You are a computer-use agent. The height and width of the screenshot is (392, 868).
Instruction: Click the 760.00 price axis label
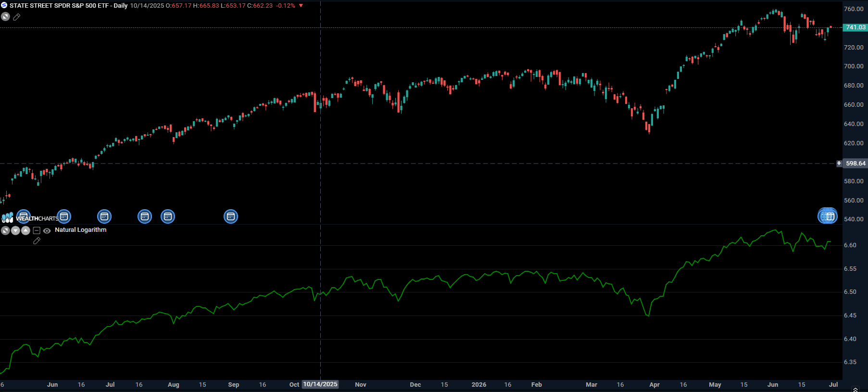(x=854, y=9)
